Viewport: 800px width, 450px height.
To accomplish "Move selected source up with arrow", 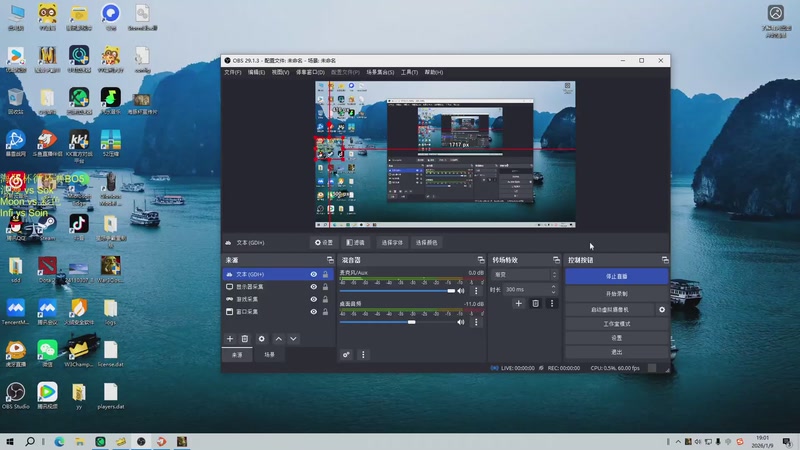I will click(x=279, y=339).
